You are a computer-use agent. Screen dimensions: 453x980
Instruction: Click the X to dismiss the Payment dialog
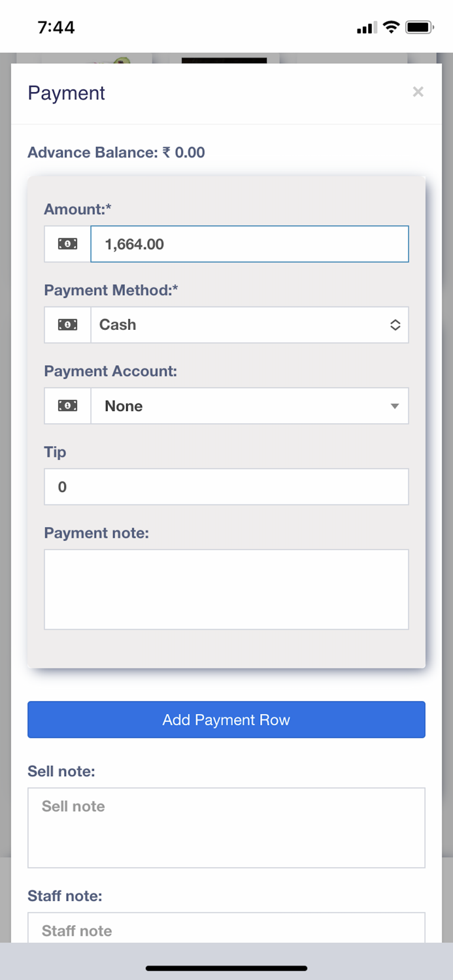coord(418,91)
